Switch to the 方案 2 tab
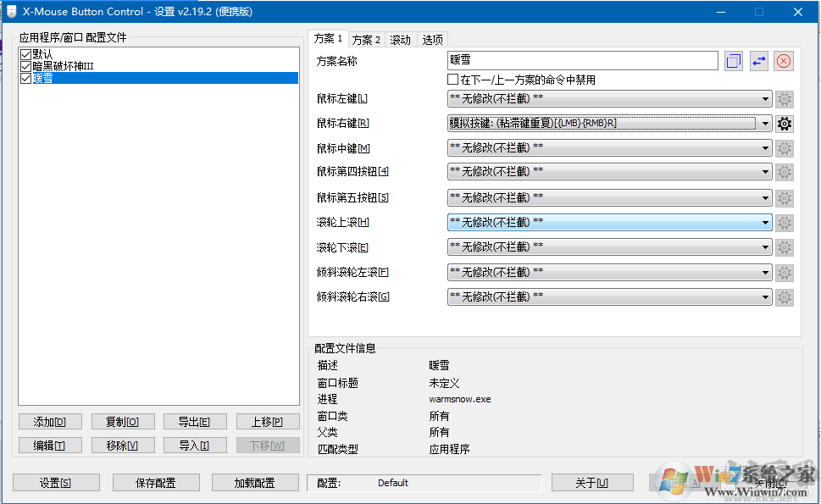The image size is (821, 504). [366, 39]
